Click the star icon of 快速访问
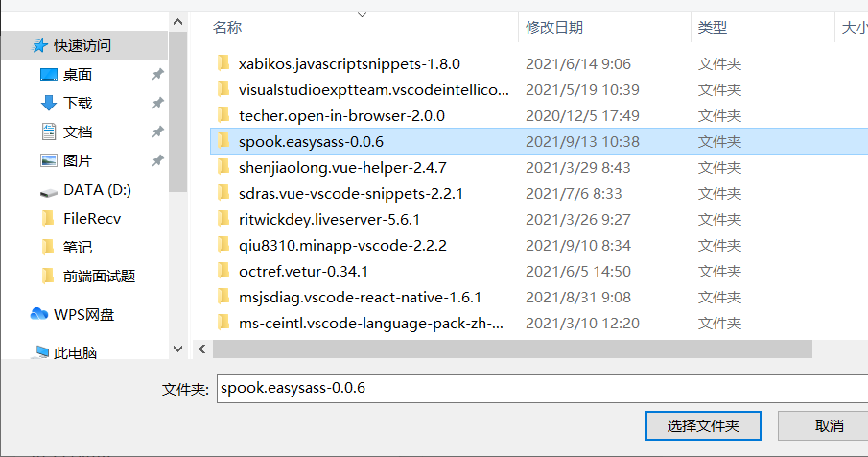The width and height of the screenshot is (868, 457). [x=39, y=45]
